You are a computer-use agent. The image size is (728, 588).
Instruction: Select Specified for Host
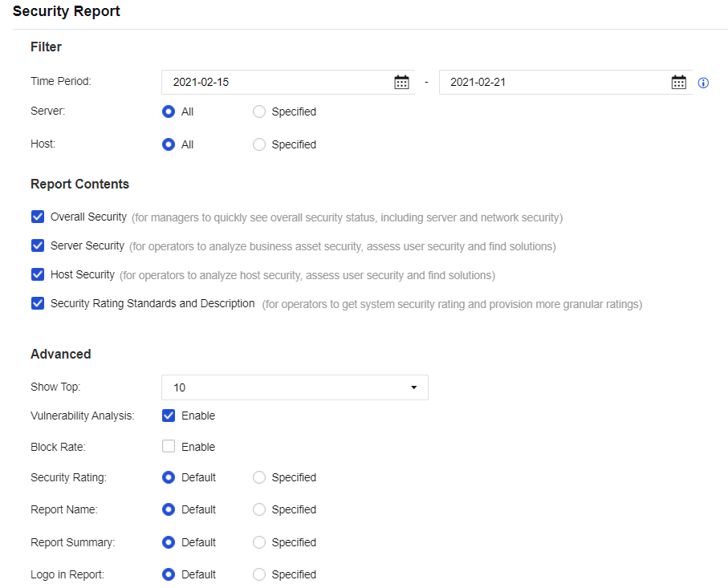tap(259, 144)
